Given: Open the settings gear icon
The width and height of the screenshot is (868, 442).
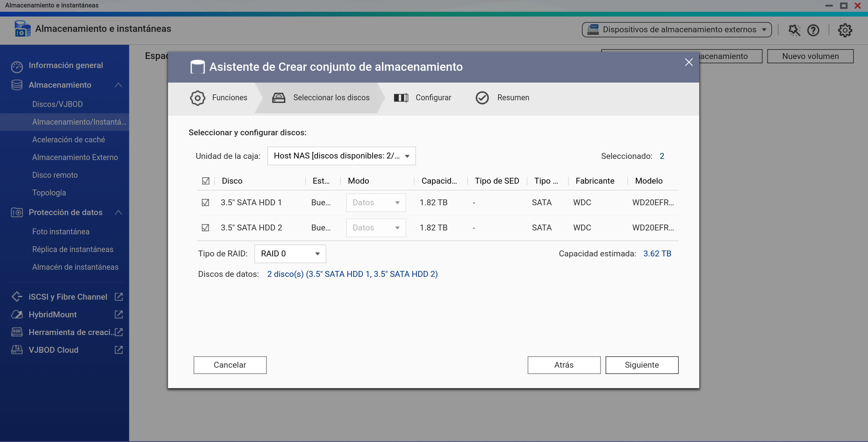Looking at the screenshot, I should pyautogui.click(x=845, y=30).
